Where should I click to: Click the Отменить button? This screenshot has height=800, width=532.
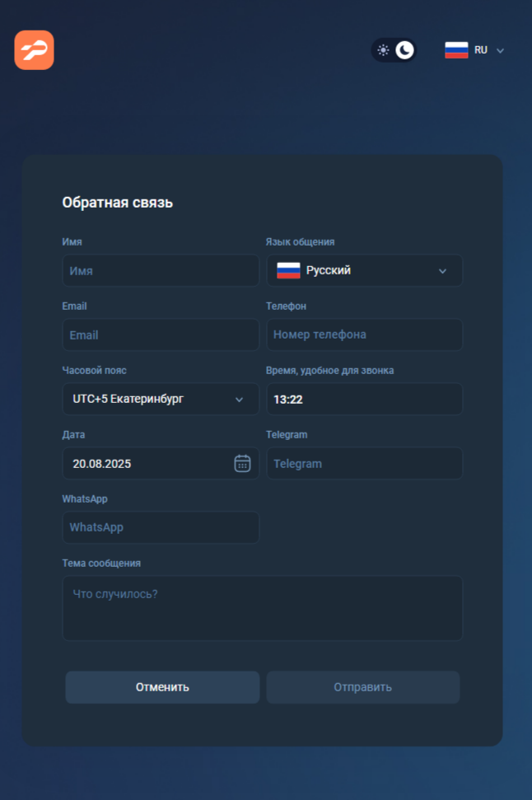[162, 687]
